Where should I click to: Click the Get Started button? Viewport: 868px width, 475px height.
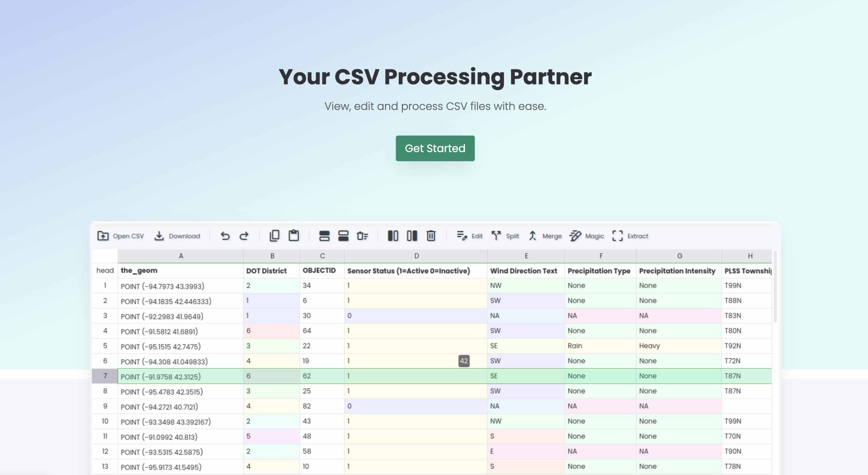435,148
